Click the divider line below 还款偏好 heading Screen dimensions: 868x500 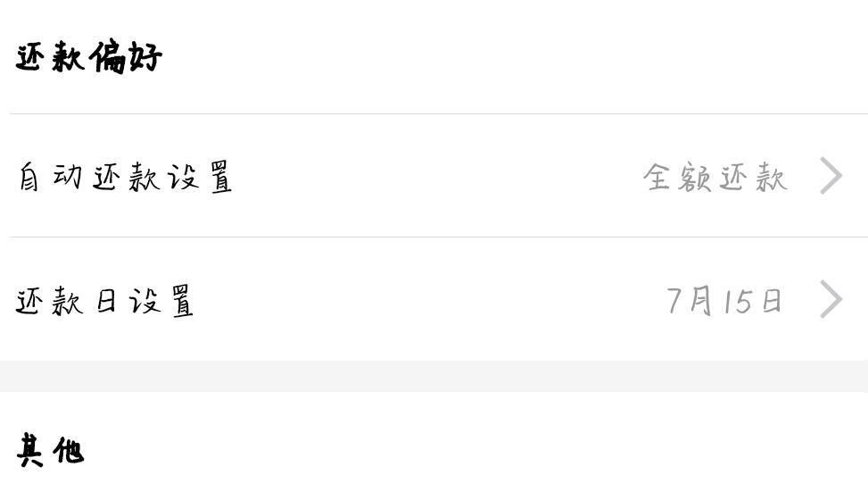(438, 113)
